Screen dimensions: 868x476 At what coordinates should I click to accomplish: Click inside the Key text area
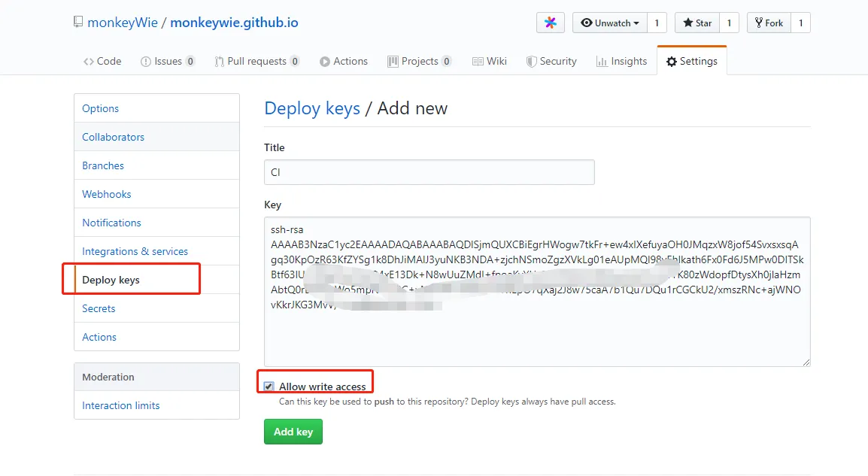click(x=536, y=331)
